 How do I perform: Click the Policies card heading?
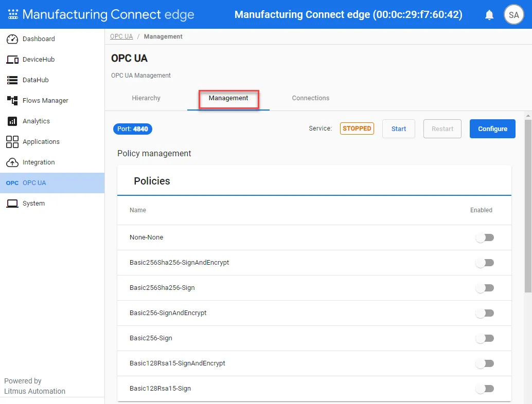pyautogui.click(x=152, y=181)
